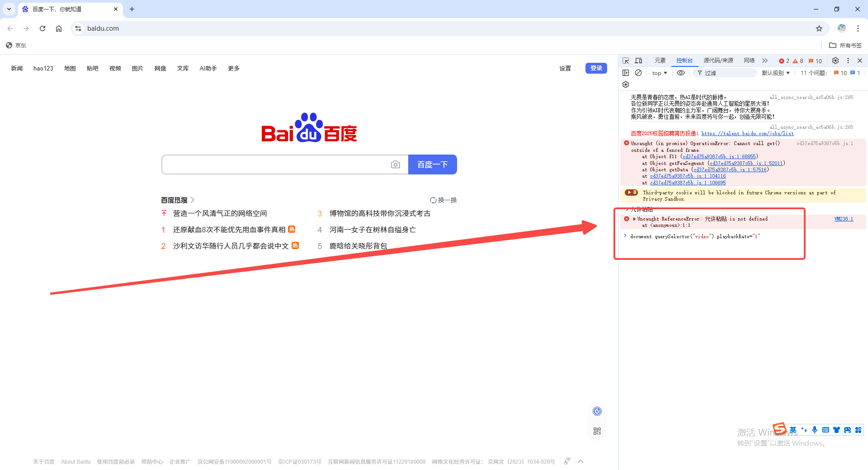The height and width of the screenshot is (470, 868).
Task: Open the talent.baidu.com jobs link
Action: [748, 133]
